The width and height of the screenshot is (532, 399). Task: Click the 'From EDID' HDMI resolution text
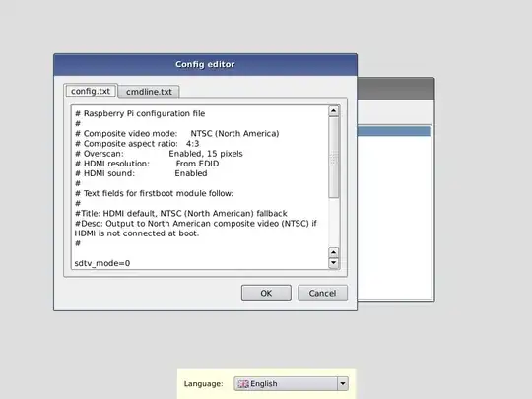pyautogui.click(x=197, y=164)
